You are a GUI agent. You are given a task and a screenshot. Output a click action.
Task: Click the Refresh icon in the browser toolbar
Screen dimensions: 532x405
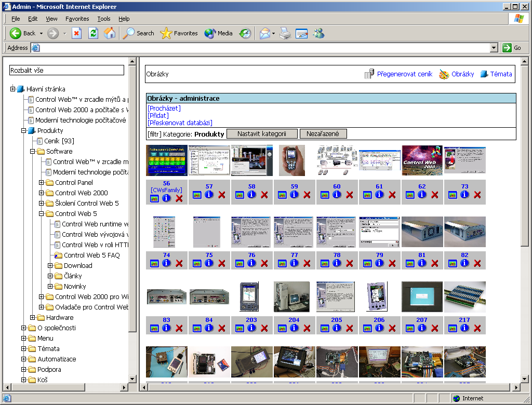click(x=93, y=33)
